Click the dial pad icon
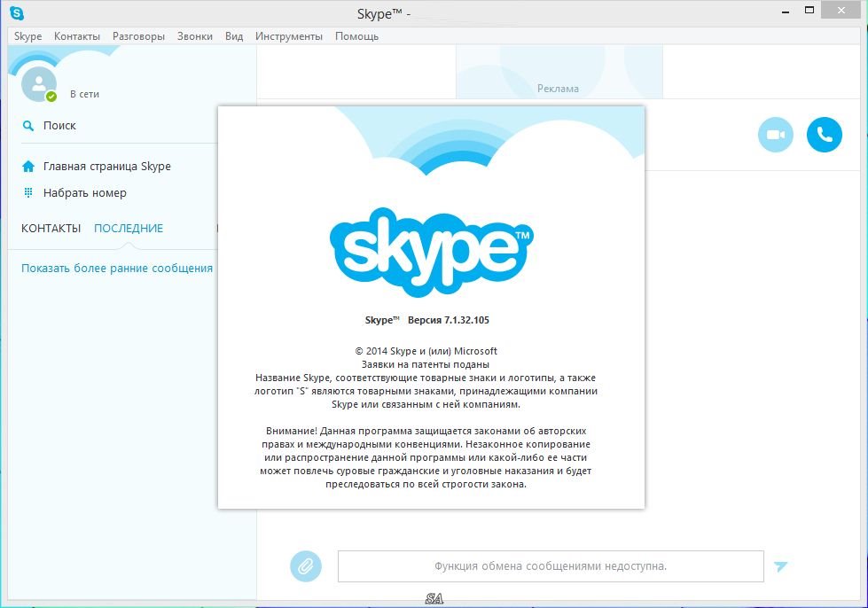Viewport: 868px width, 608px height. (x=28, y=192)
